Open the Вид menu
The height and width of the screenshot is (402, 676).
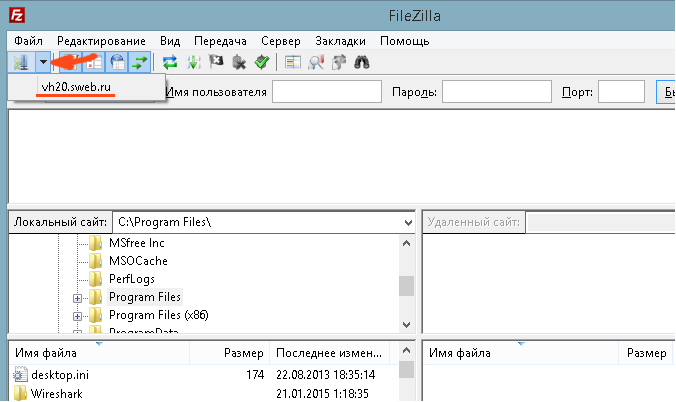tap(170, 41)
